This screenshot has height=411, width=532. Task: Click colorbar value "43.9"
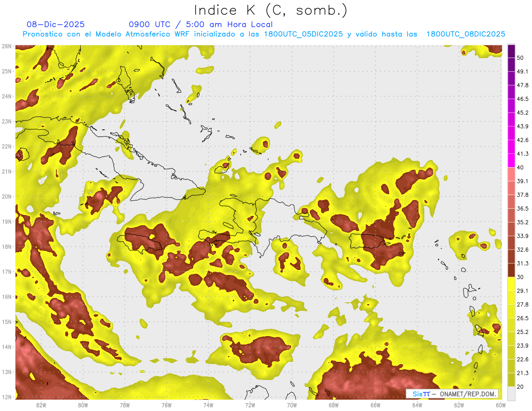coord(522,126)
